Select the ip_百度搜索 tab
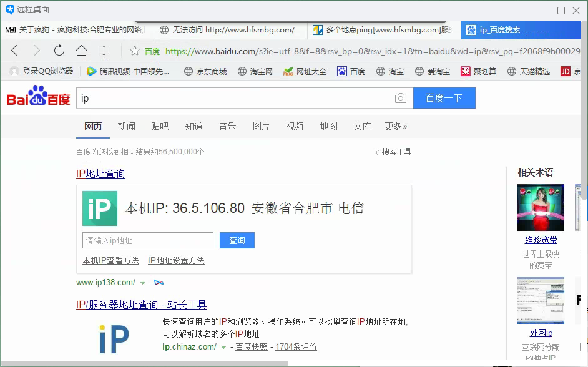 click(521, 30)
